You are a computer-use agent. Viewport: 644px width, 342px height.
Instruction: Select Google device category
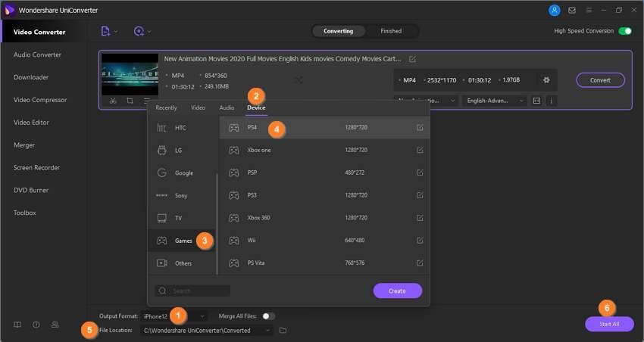(182, 173)
